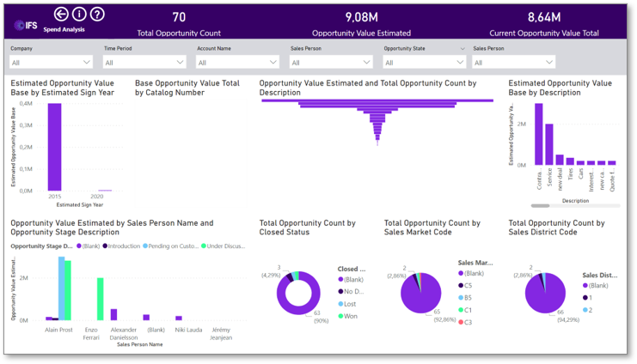Click the IFS logo
Viewport: 637px width, 364px height.
pos(26,25)
